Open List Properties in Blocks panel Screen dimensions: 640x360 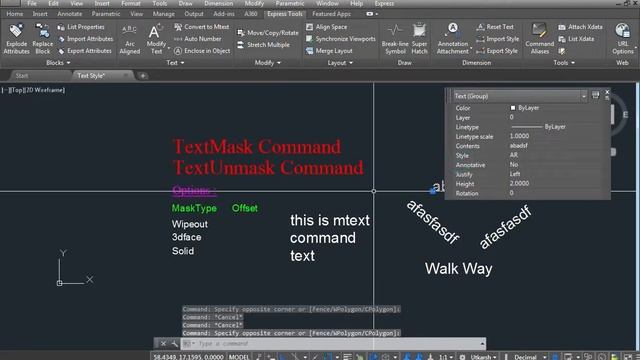click(81, 27)
